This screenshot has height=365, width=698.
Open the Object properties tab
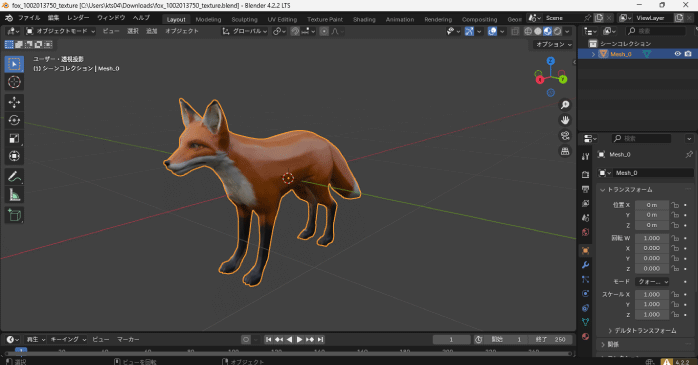pyautogui.click(x=585, y=251)
